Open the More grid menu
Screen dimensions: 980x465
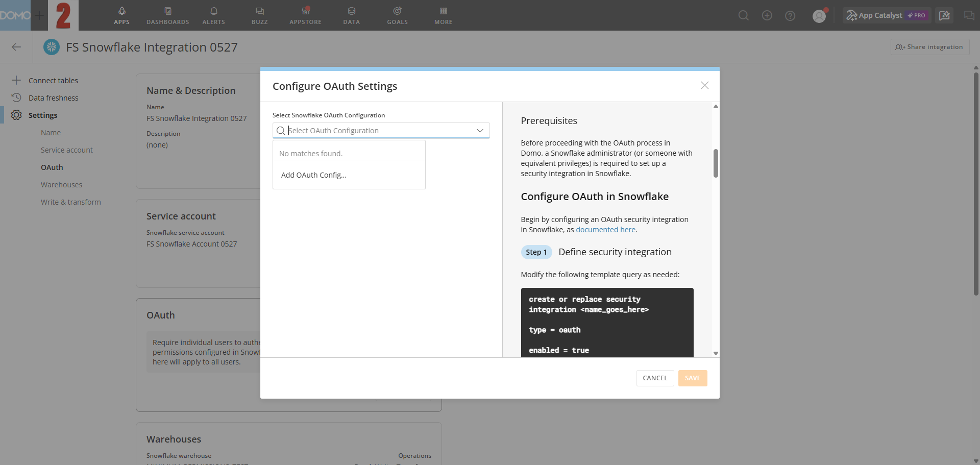[x=444, y=15]
